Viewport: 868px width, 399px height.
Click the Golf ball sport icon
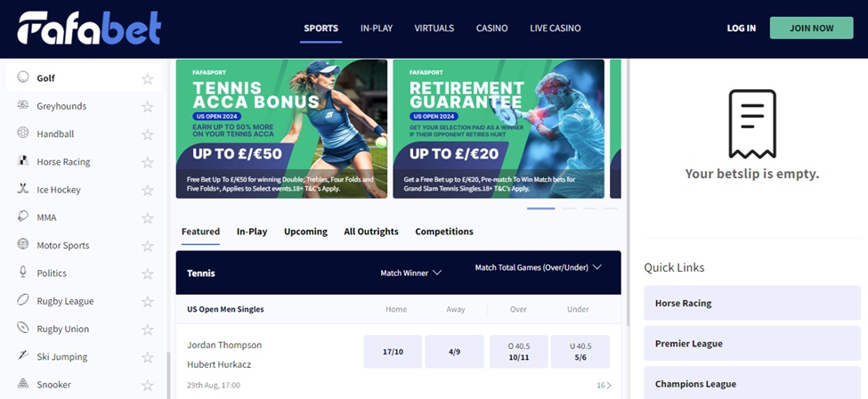(22, 77)
